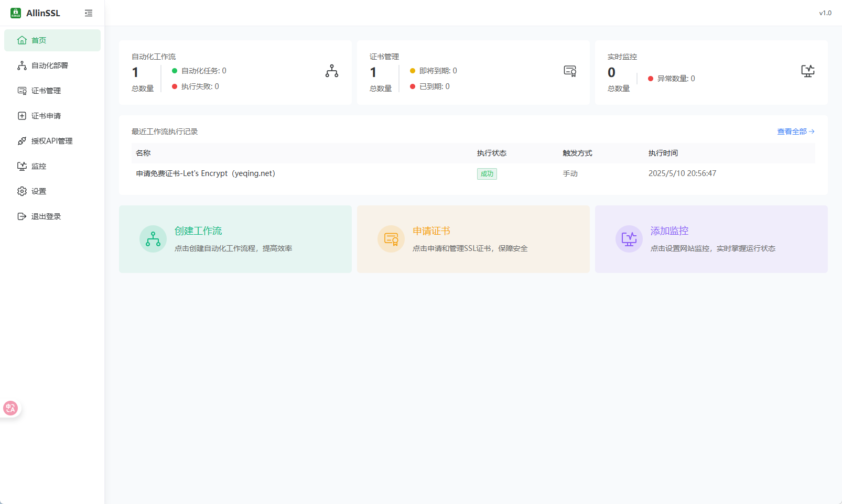Screen dimensions: 842x504
Task: Click workflow icon in 自动化工作流 card
Action: (331, 71)
